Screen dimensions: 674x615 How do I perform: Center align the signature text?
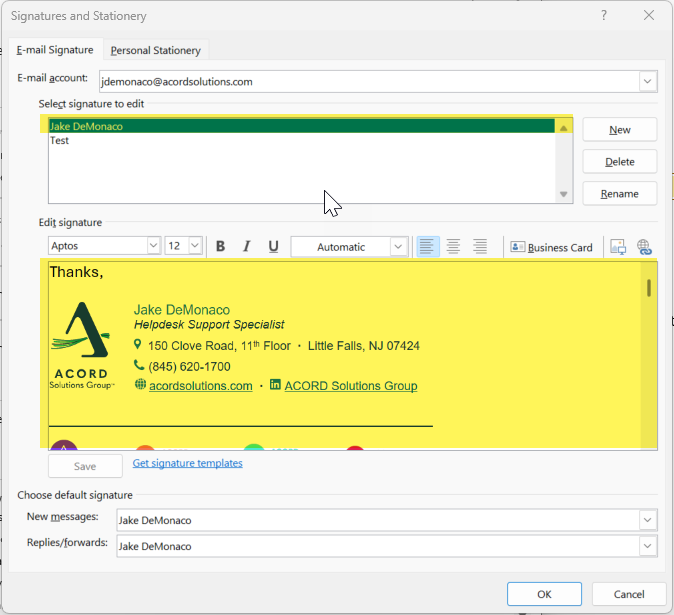point(454,247)
